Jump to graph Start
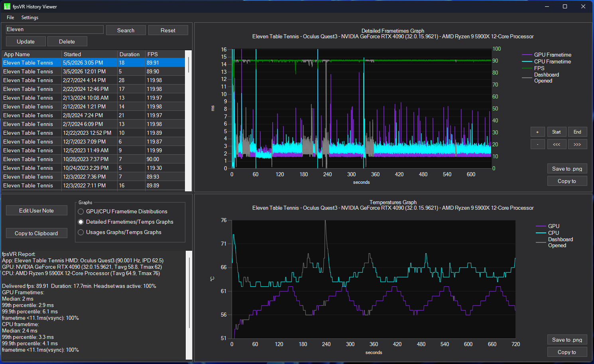 tap(557, 132)
